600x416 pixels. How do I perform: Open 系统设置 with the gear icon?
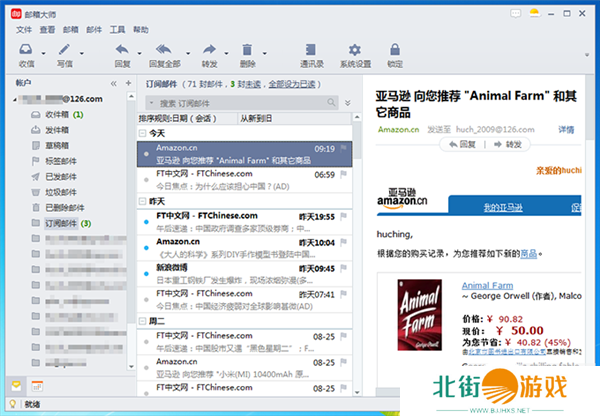point(353,50)
